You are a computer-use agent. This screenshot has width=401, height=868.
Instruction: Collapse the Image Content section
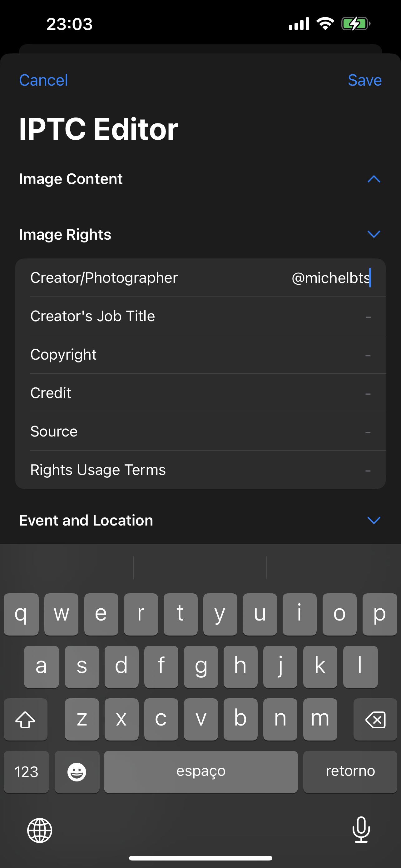click(374, 179)
